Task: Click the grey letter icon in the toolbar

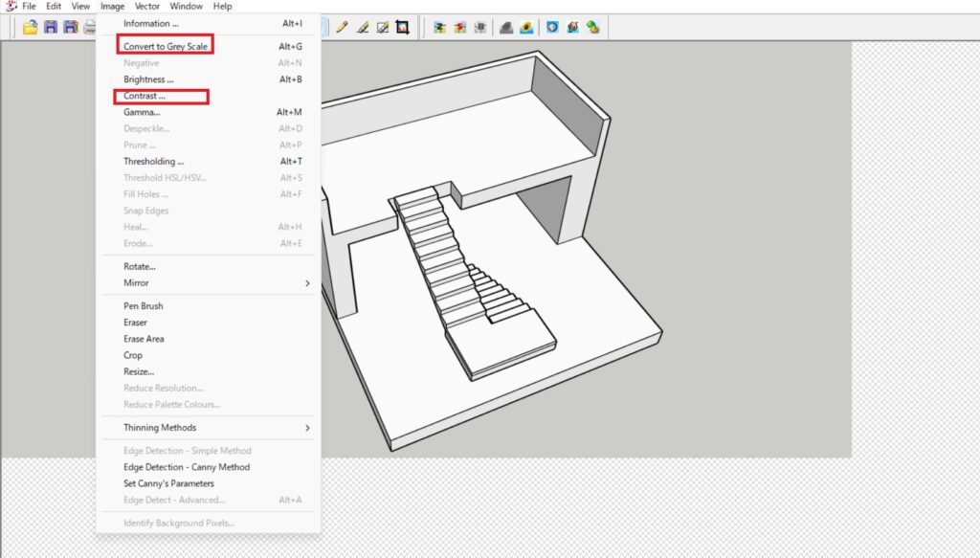Action: [480, 28]
